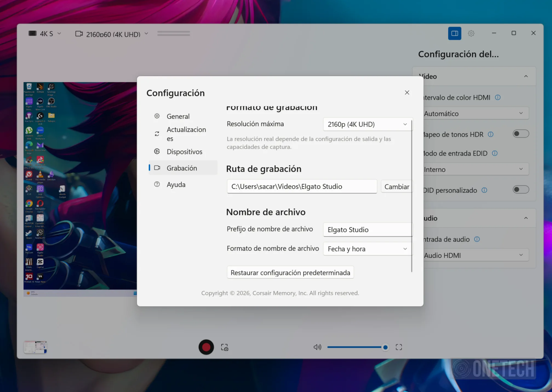This screenshot has width=552, height=392.
Task: Click the settings dialog vertical scrollbar
Action: click(x=412, y=196)
